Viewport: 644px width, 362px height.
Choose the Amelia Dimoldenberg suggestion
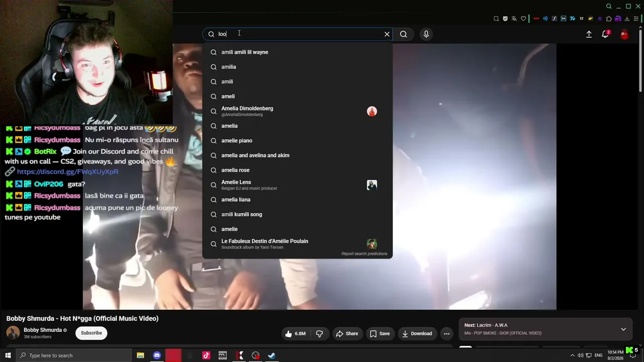tap(297, 111)
